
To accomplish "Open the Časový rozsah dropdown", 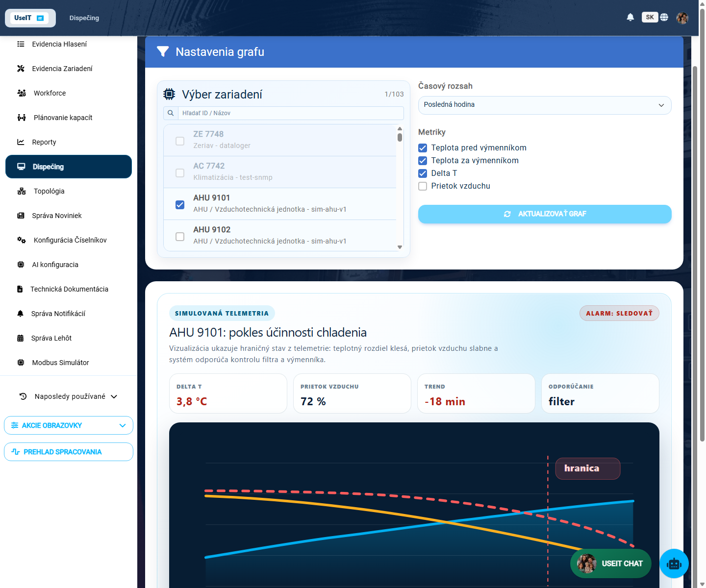I will click(545, 105).
